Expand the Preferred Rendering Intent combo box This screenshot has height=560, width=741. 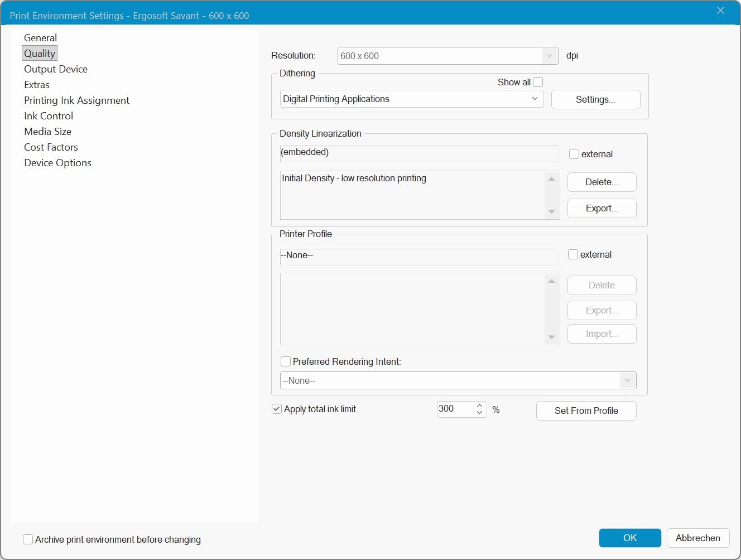coord(627,380)
